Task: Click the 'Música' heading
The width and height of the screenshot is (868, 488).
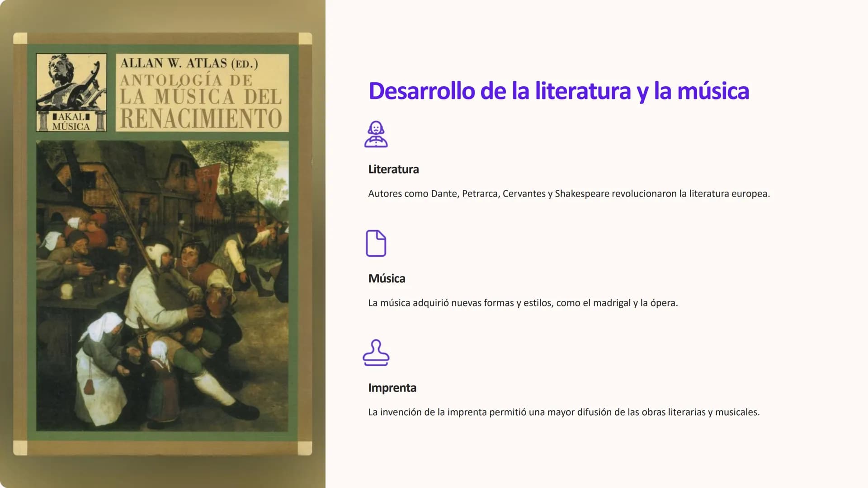Action: [x=387, y=278]
